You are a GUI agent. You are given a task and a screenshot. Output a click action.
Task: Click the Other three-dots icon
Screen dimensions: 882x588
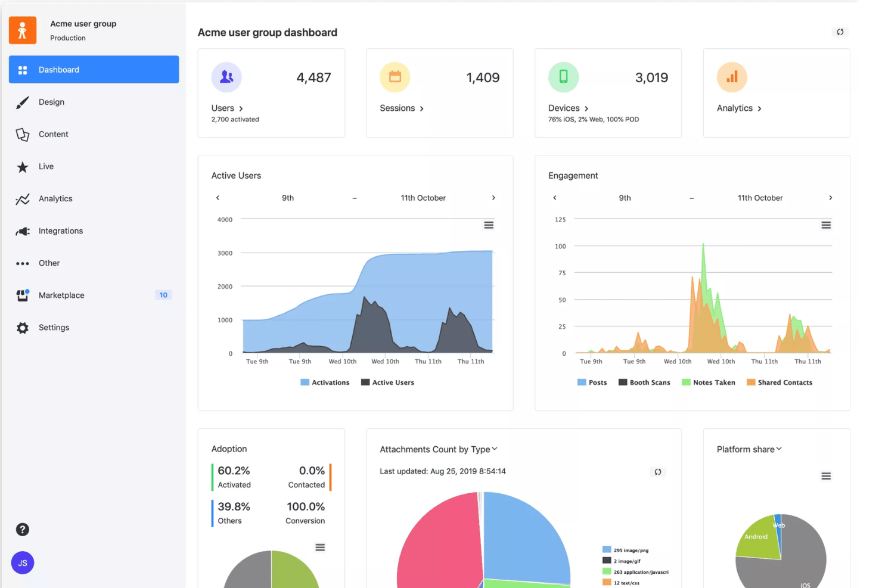point(23,263)
